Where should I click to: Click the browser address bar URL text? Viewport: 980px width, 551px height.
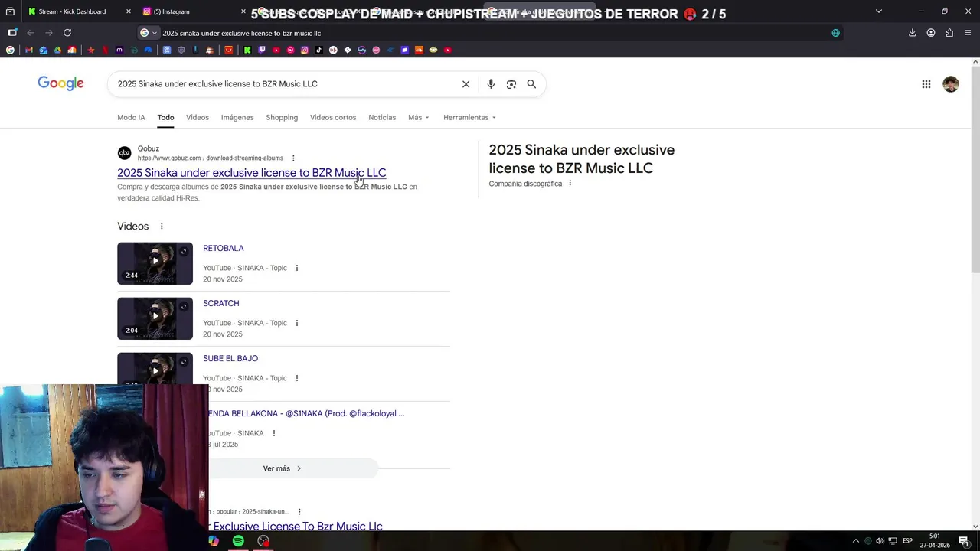241,33
